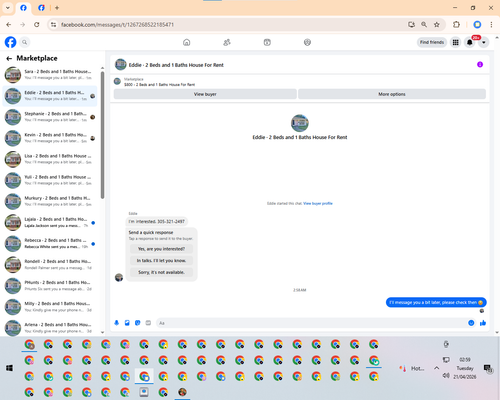Open the Sara conversation
The image size is (500, 400).
[x=50, y=75]
